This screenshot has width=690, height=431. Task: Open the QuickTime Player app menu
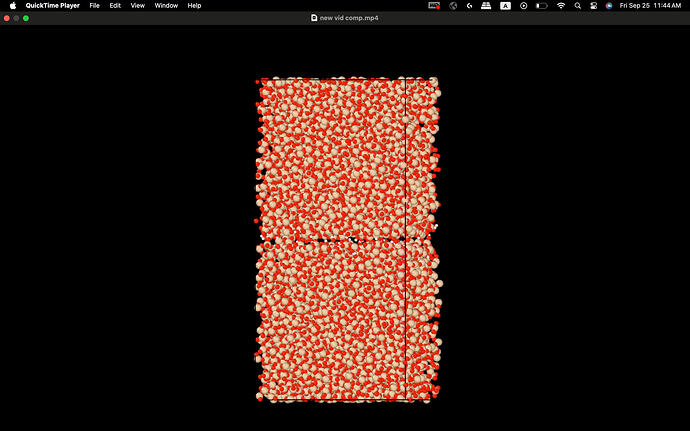pos(53,6)
